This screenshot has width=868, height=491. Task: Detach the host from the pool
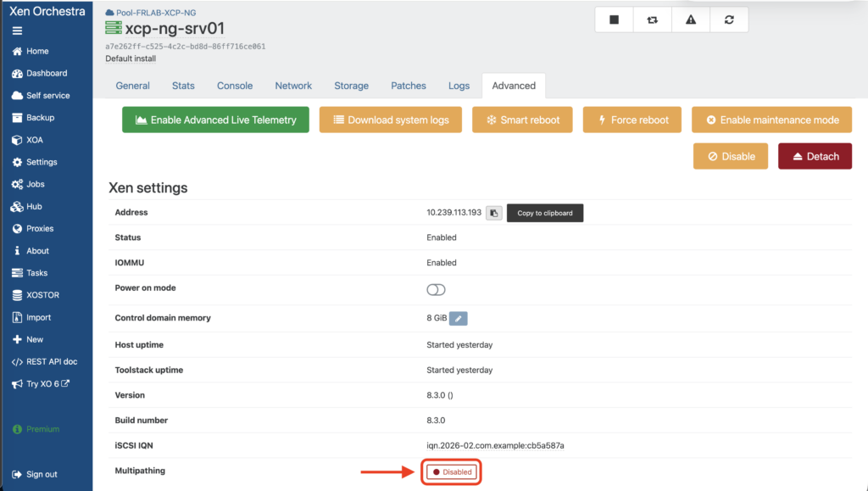[815, 156]
